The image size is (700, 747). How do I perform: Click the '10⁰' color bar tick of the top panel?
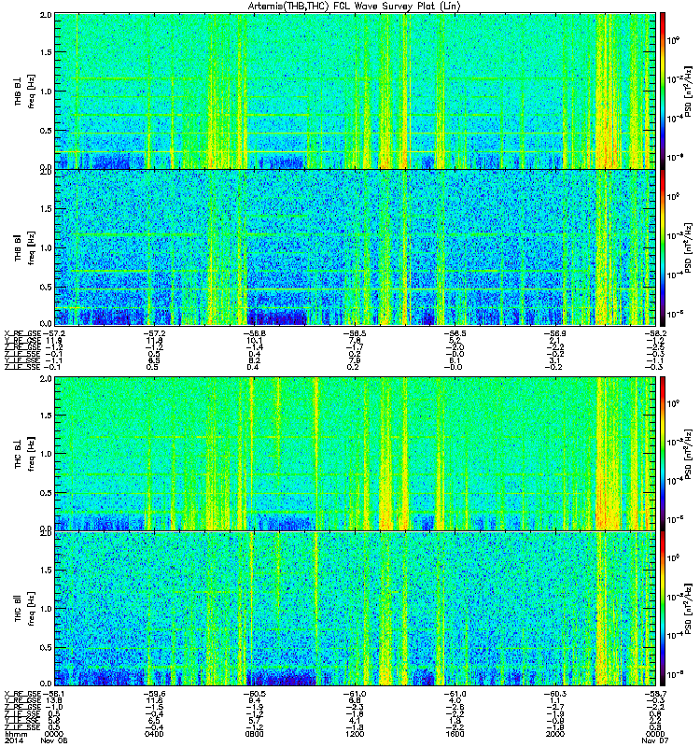(x=673, y=40)
